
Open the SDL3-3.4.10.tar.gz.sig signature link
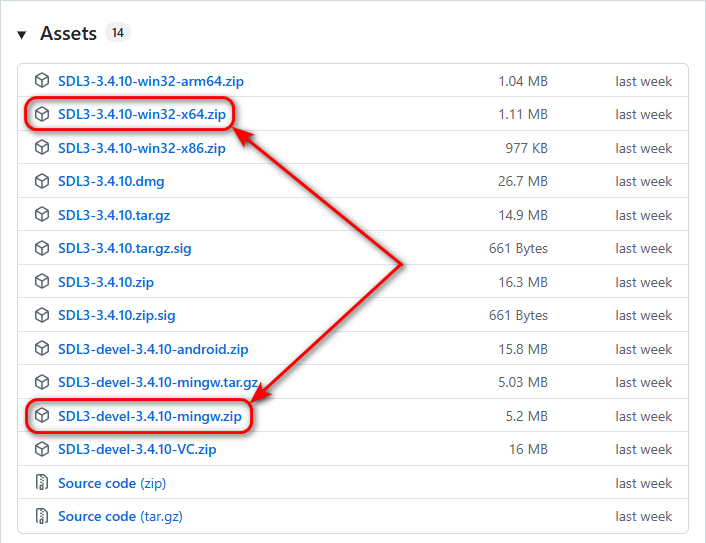(125, 249)
